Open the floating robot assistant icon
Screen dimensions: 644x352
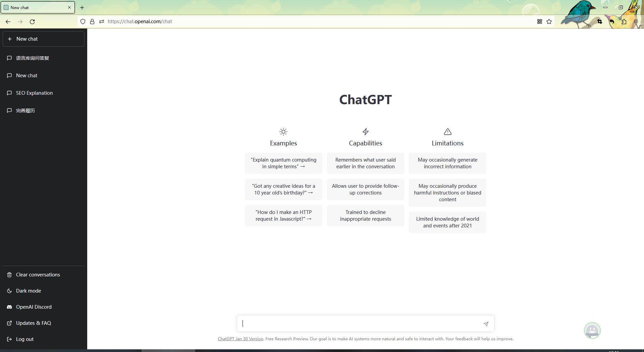point(592,331)
